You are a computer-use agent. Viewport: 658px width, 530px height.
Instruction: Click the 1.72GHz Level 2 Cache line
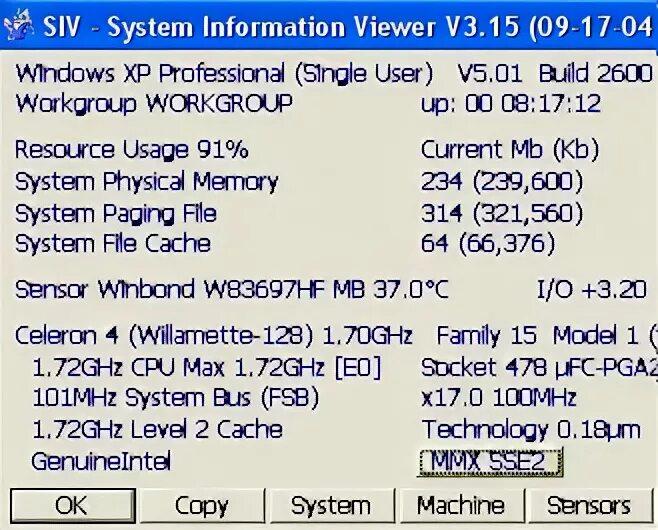(157, 429)
